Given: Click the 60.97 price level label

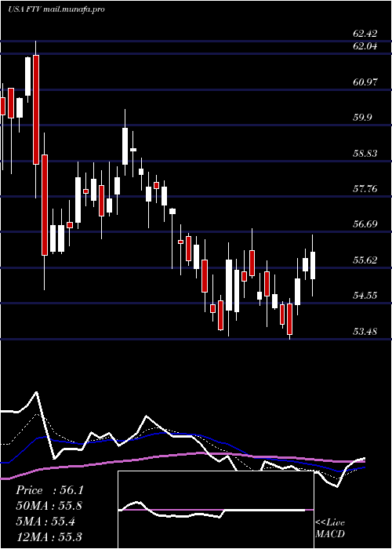Looking at the screenshot, I should tap(365, 82).
